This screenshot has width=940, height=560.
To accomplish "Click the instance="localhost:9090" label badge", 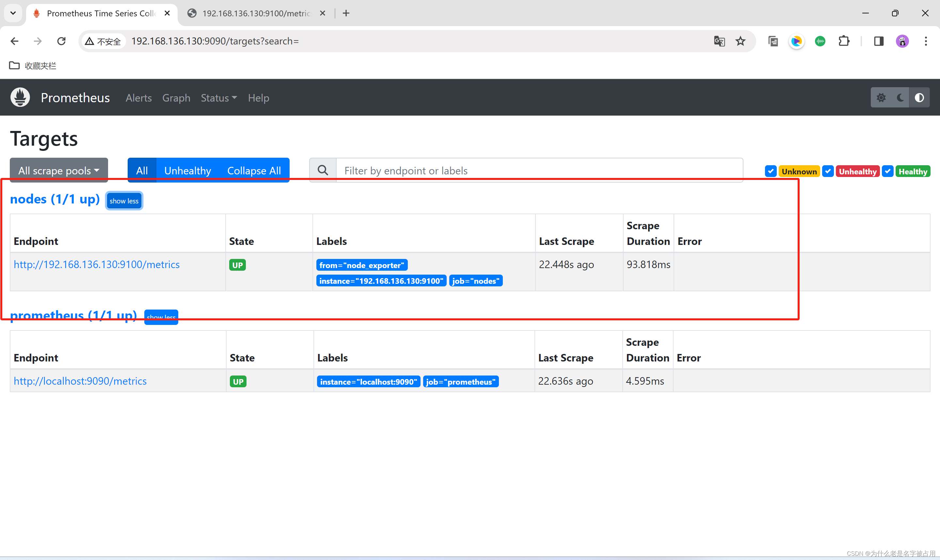I will (369, 381).
